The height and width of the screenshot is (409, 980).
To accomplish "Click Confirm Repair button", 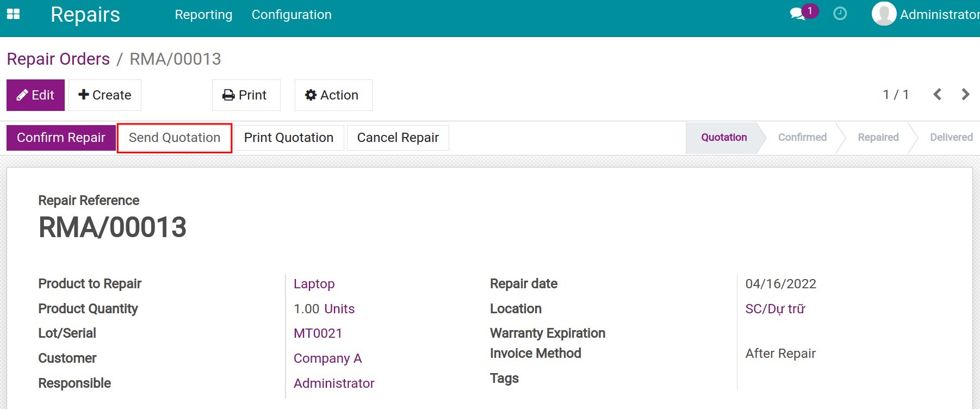I will point(61,138).
